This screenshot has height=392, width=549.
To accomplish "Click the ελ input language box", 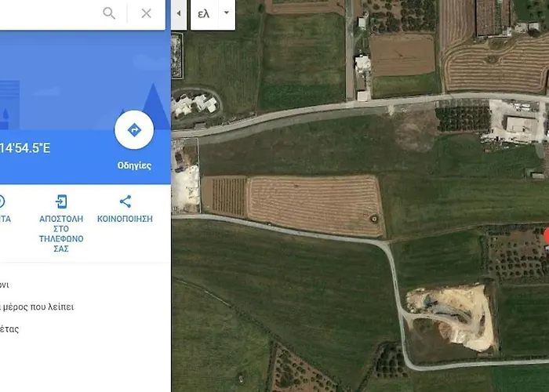I will (x=204, y=14).
